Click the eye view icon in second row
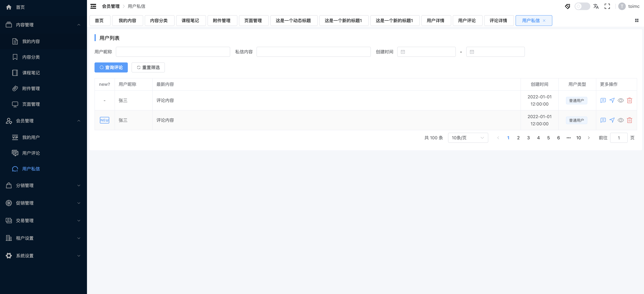The height and width of the screenshot is (294, 644). (620, 120)
